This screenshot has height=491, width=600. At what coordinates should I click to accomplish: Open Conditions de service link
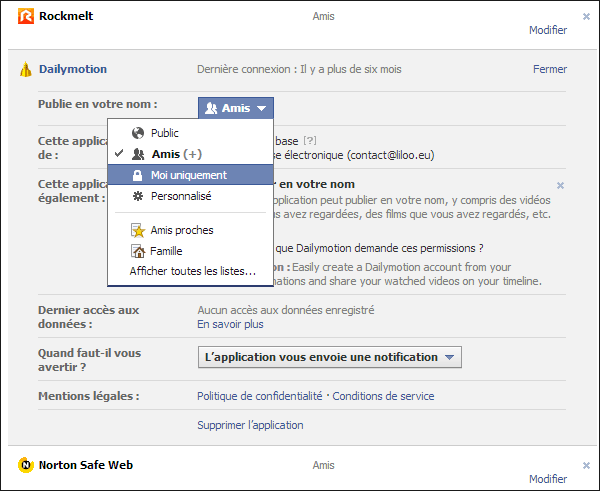point(383,396)
